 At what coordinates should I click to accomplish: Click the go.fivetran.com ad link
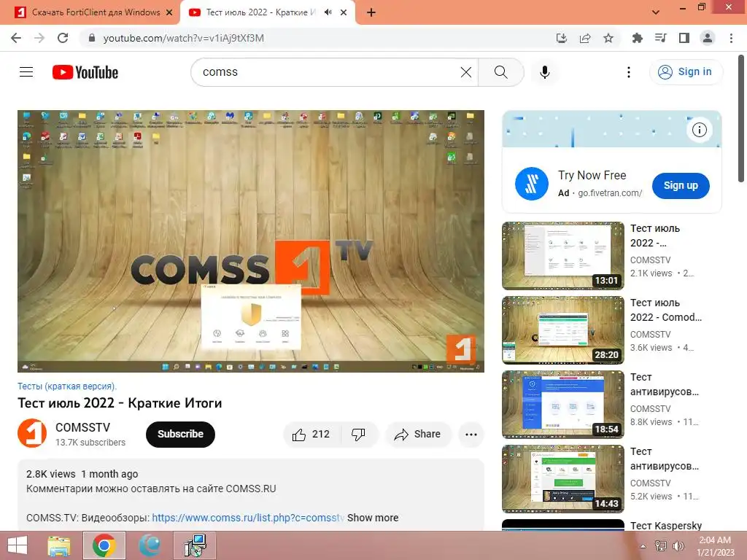coord(610,192)
